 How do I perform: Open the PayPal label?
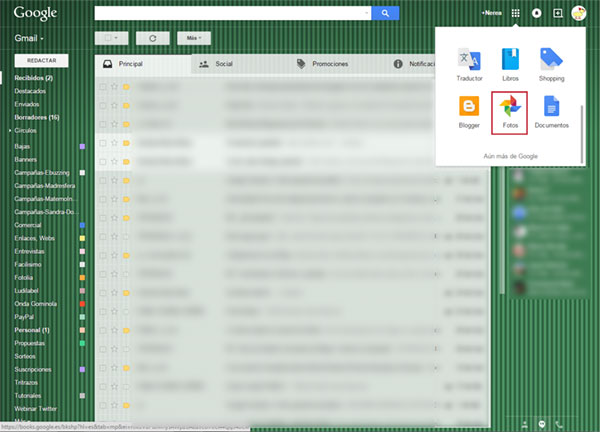[24, 317]
